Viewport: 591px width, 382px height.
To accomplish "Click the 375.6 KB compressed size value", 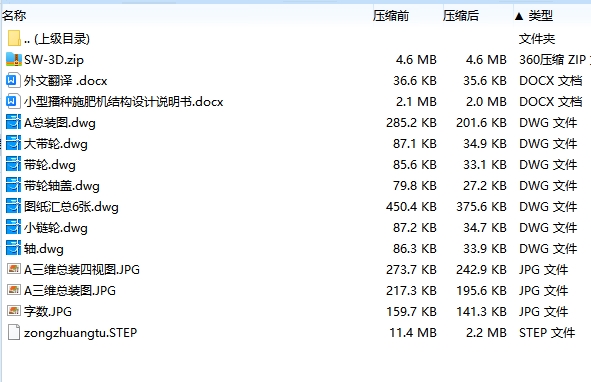I will [481, 207].
